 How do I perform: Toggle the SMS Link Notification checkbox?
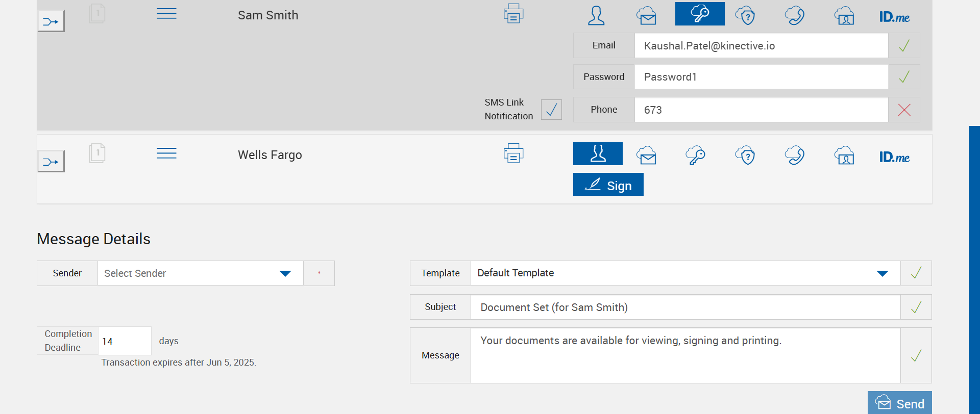click(x=551, y=110)
